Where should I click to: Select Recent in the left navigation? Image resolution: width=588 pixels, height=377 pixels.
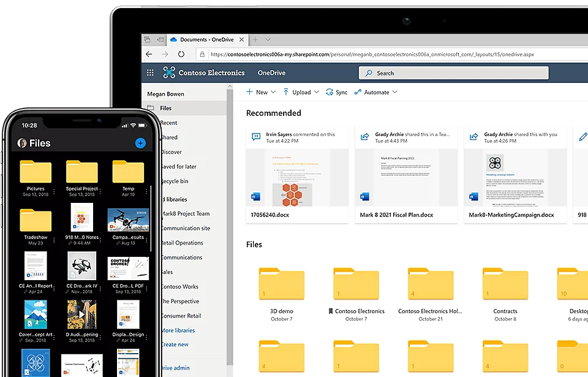coord(168,123)
